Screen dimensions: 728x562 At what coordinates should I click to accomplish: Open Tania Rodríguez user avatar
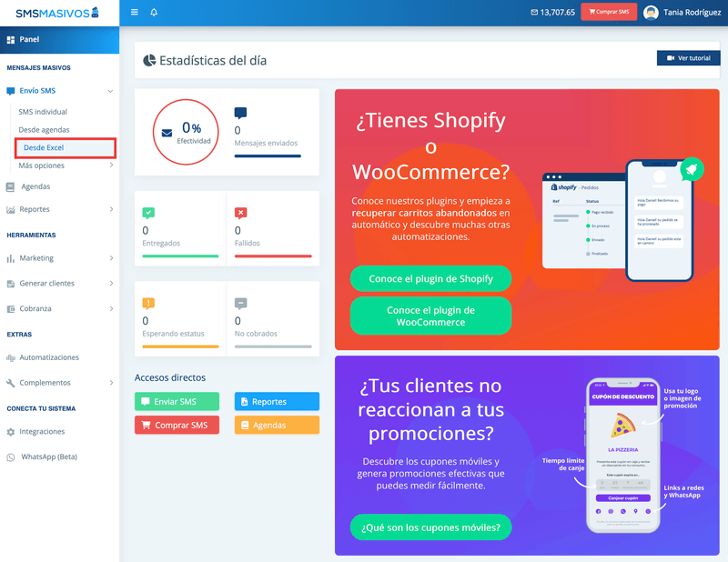651,12
